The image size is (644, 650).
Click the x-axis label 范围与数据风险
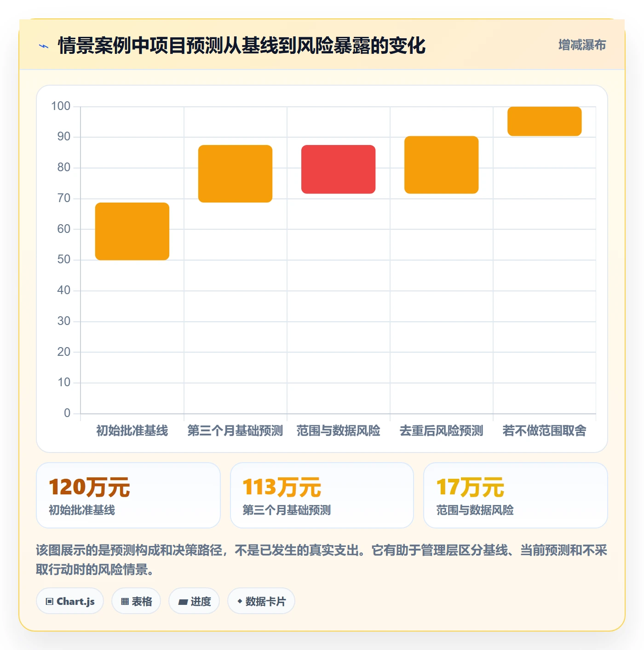pyautogui.click(x=338, y=431)
